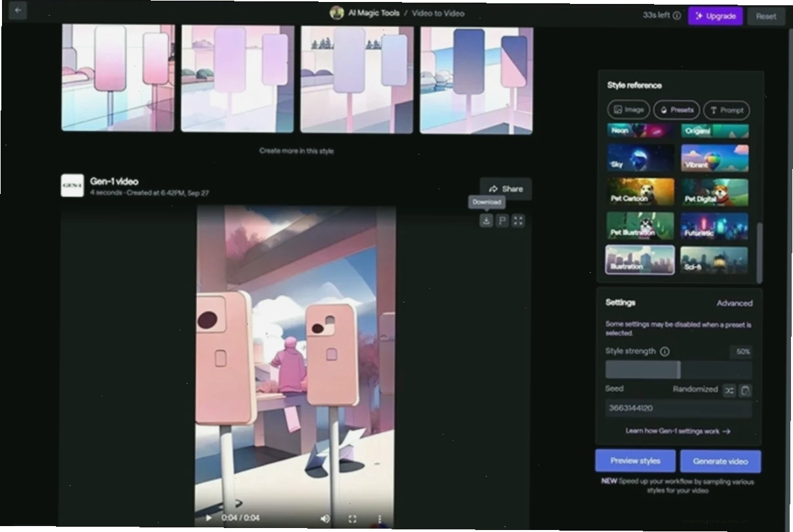The width and height of the screenshot is (793, 532).
Task: Open the video player more options menu
Action: tap(380, 519)
